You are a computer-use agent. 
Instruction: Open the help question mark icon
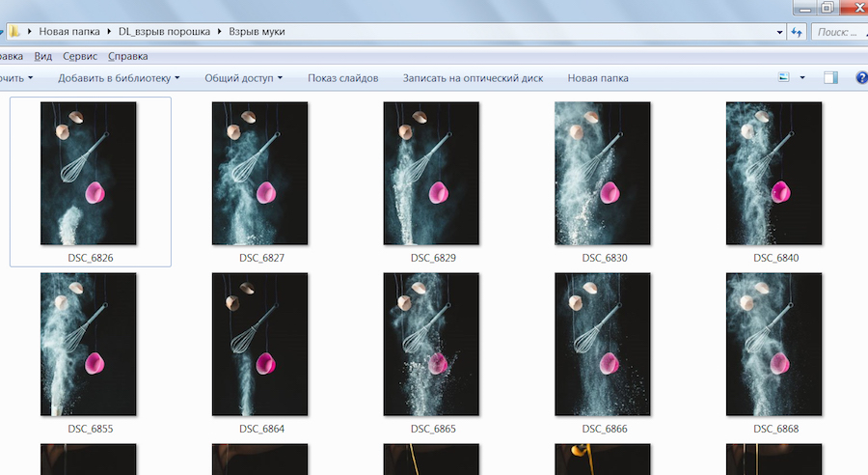point(862,77)
